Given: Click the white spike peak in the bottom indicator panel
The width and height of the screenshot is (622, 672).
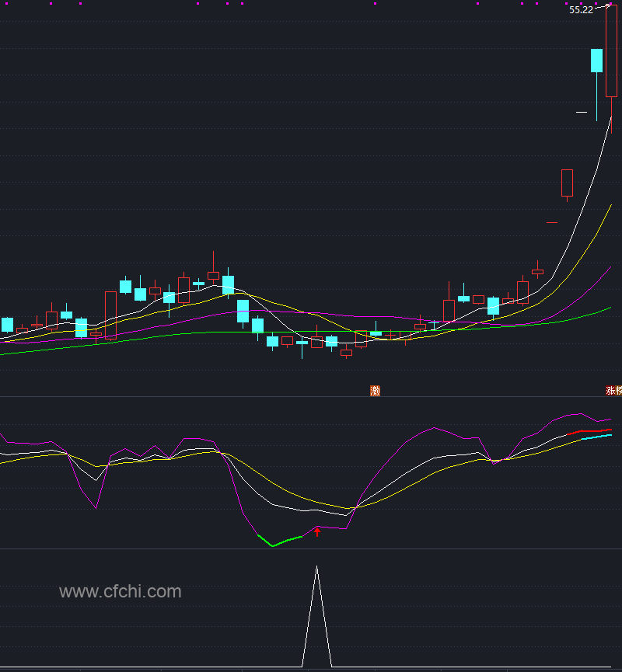Looking at the screenshot, I should pos(317,567).
